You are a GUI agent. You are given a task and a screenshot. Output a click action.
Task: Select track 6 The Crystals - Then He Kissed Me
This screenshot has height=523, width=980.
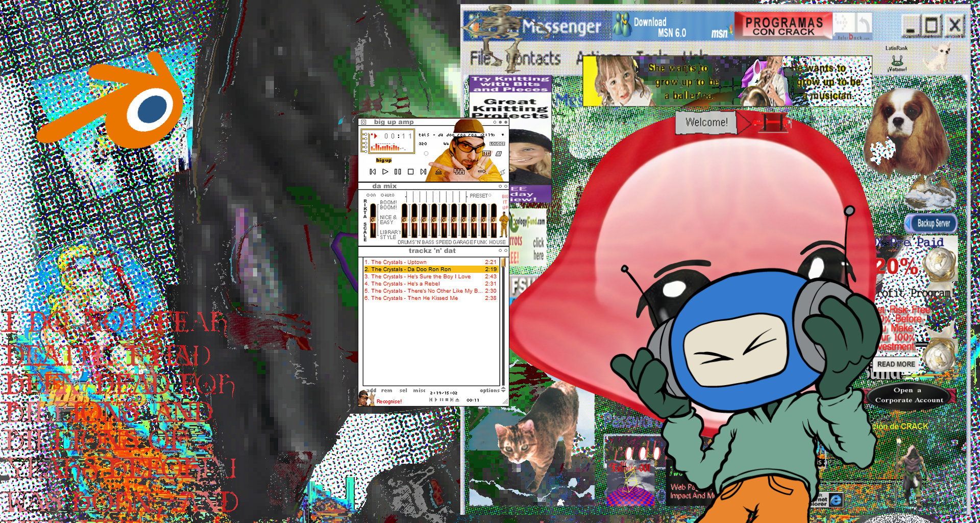click(431, 298)
